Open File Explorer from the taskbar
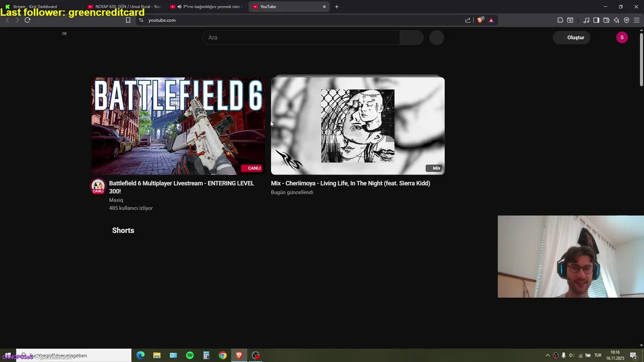The height and width of the screenshot is (362, 644). [x=157, y=355]
